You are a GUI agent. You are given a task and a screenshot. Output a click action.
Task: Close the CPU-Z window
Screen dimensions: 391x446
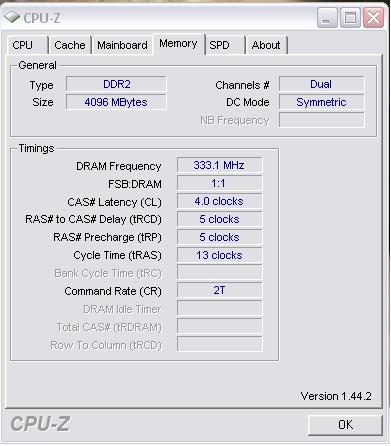coord(373,18)
